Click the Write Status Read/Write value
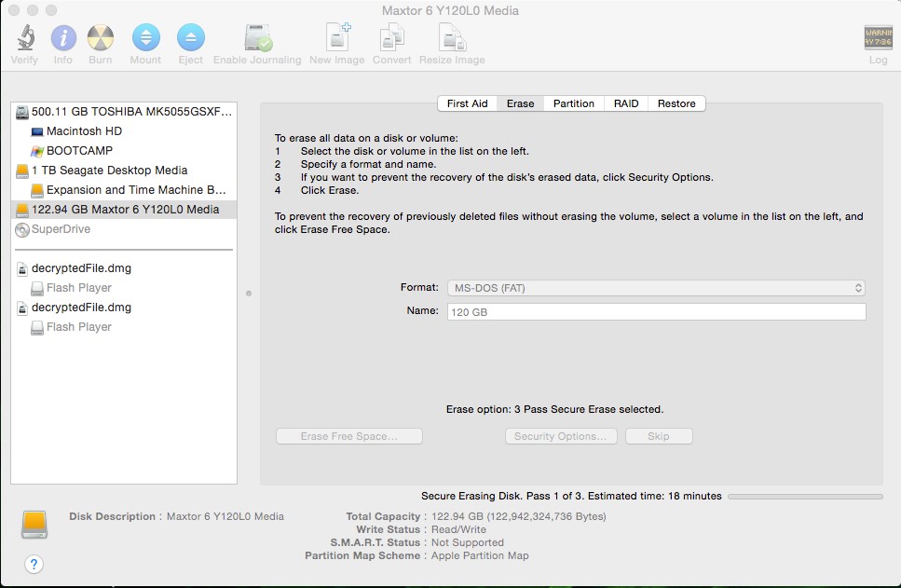This screenshot has height=588, width=901. pyautogui.click(x=458, y=529)
